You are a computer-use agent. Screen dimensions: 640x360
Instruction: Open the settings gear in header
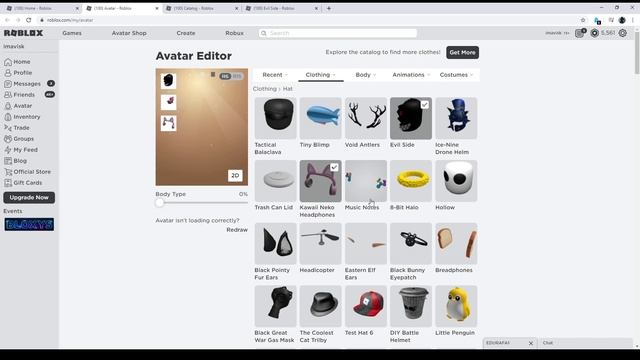click(x=622, y=33)
